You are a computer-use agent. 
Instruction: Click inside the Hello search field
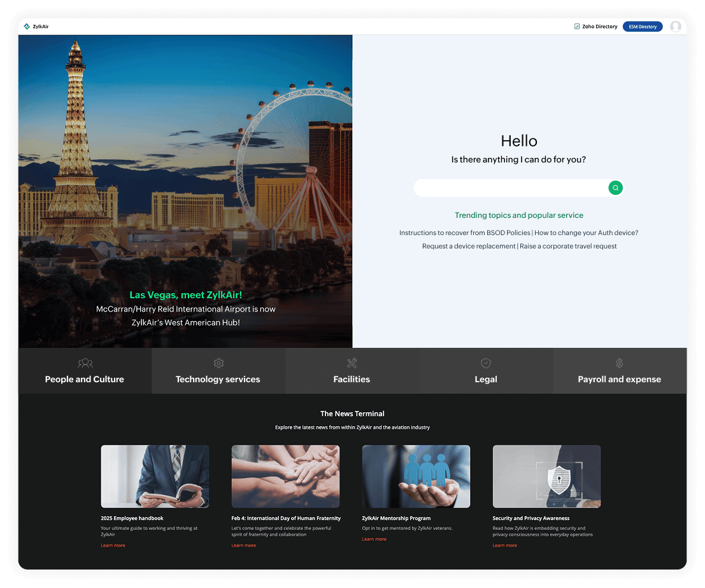click(509, 187)
